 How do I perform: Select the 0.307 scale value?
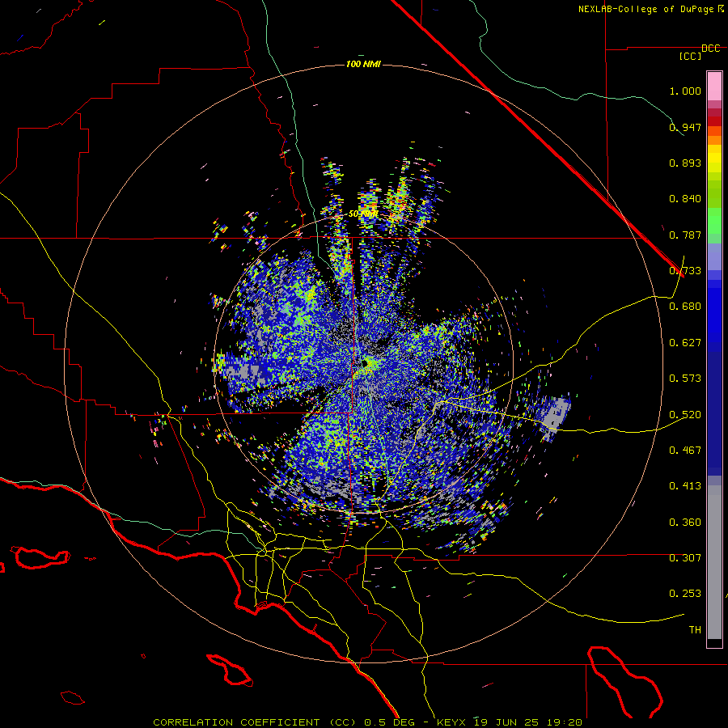(x=685, y=558)
